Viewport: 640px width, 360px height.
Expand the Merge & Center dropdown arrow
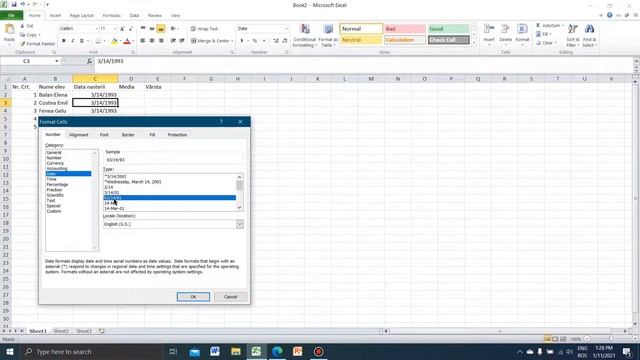pos(232,41)
